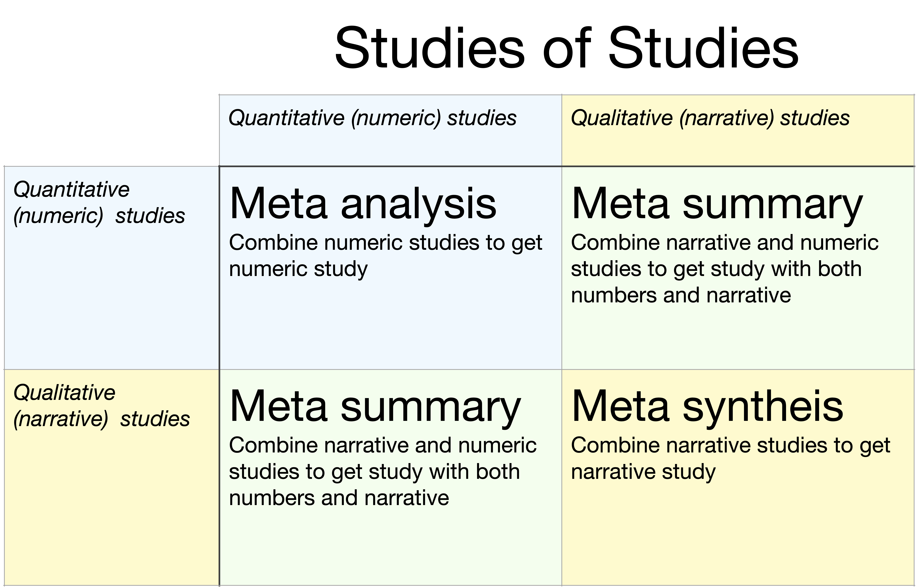Click the 'Meta syntheis' heading
The image size is (917, 588).
pos(707,407)
